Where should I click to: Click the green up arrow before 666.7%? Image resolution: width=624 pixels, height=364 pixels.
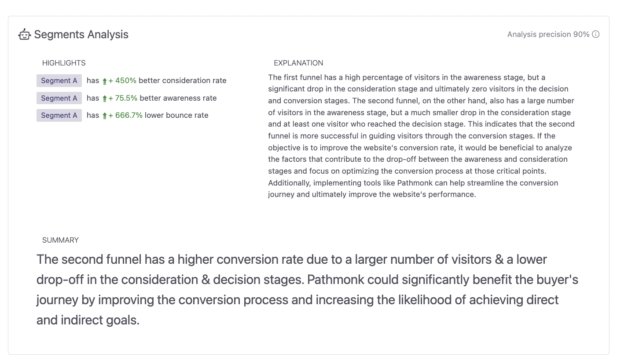pyautogui.click(x=105, y=116)
